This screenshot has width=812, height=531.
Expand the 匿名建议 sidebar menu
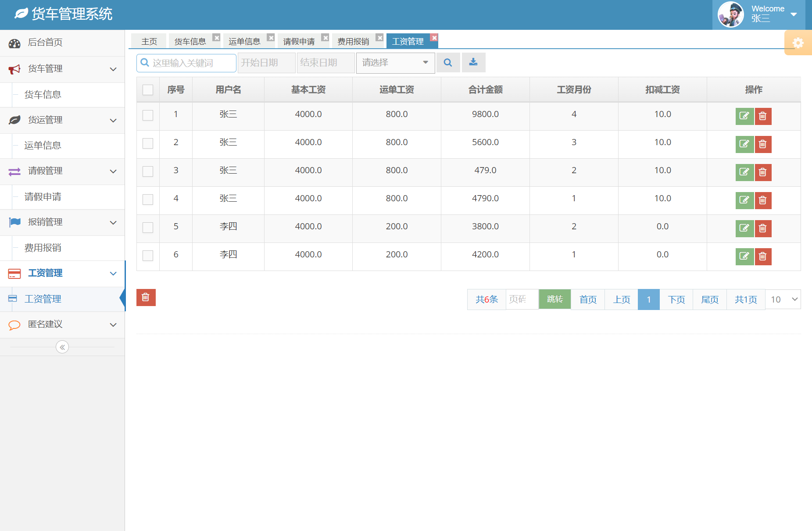pos(113,324)
